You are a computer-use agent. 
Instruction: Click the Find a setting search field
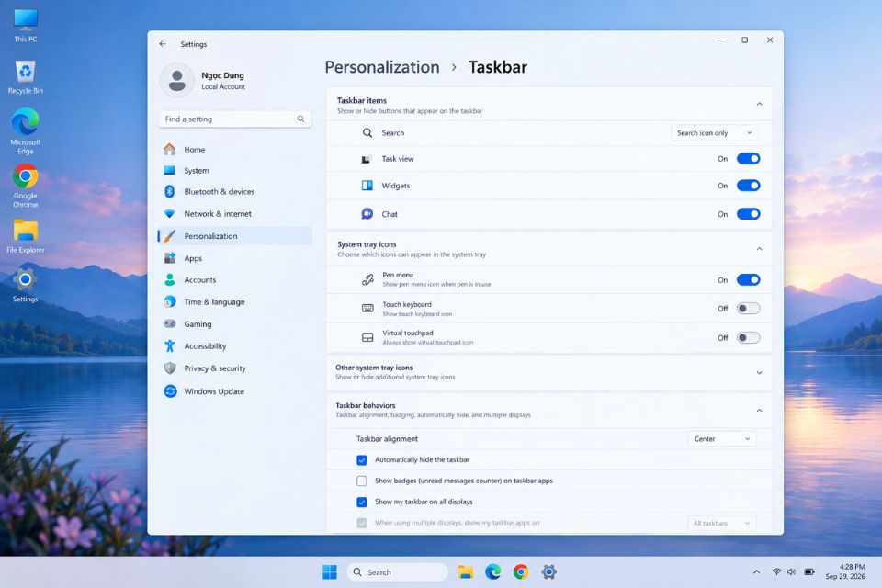pos(235,119)
